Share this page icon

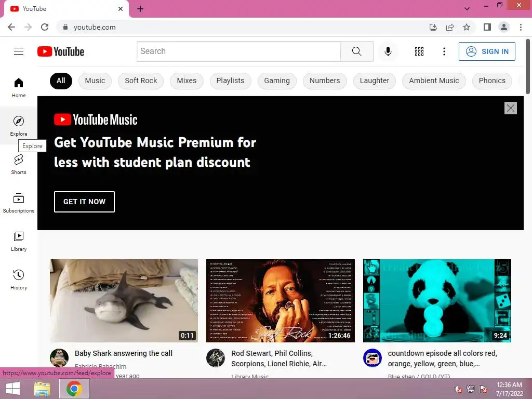450,27
